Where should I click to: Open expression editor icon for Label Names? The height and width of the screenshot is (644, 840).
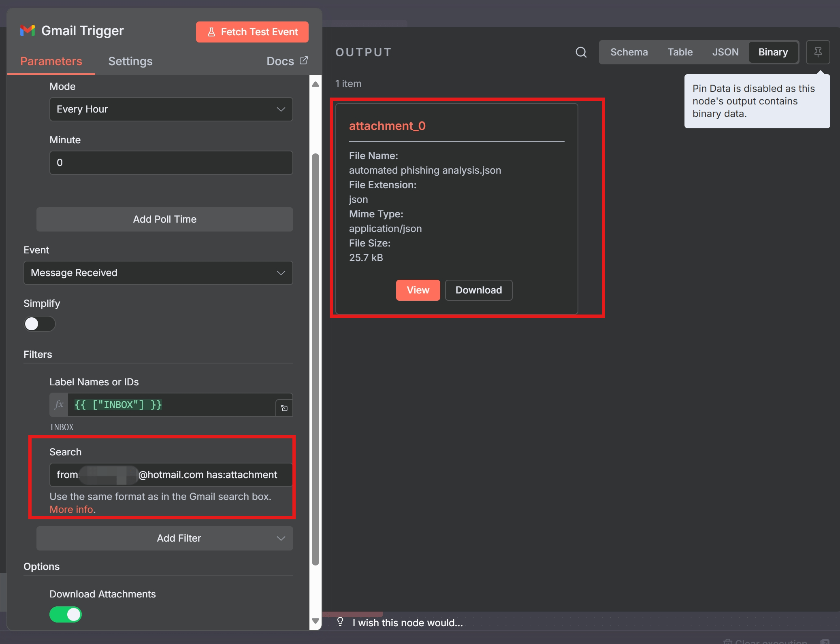point(284,408)
